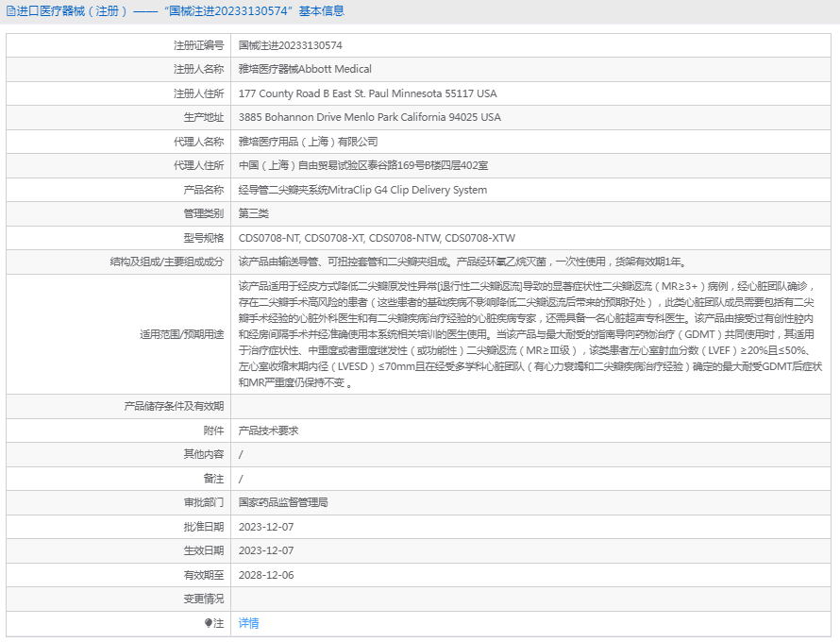840x642 pixels.
Task: Select agent name 雅培医疗用品（上海）有限公司
Action: (308, 142)
